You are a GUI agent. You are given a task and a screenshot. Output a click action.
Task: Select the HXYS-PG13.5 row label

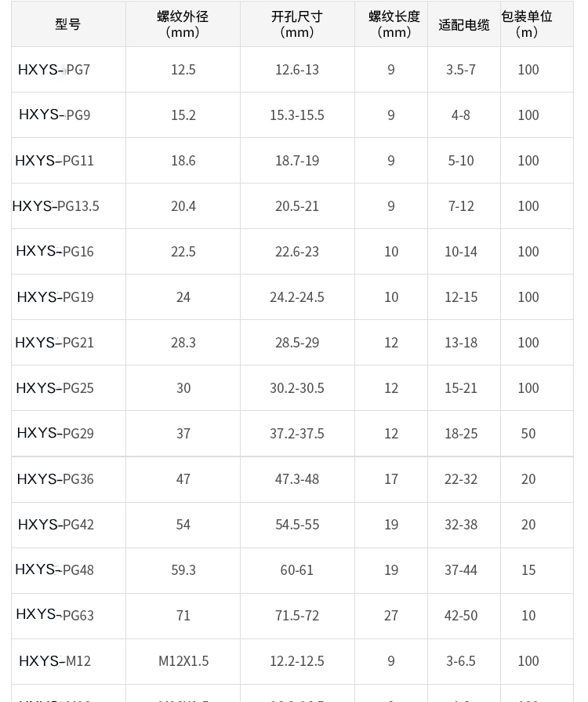coord(56,206)
